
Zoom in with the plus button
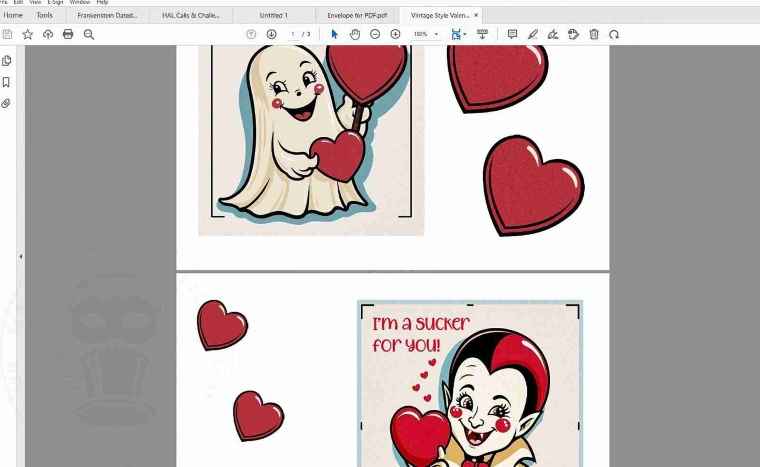pyautogui.click(x=395, y=34)
